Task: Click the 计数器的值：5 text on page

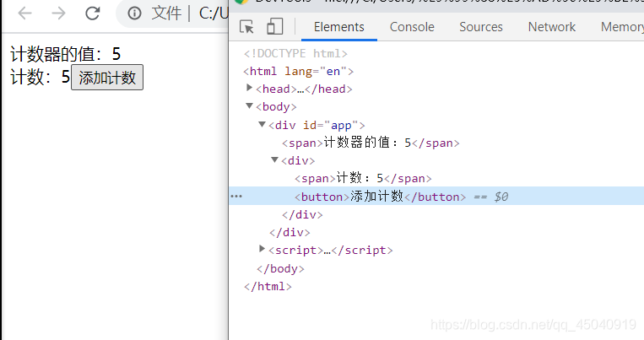Action: tap(65, 54)
